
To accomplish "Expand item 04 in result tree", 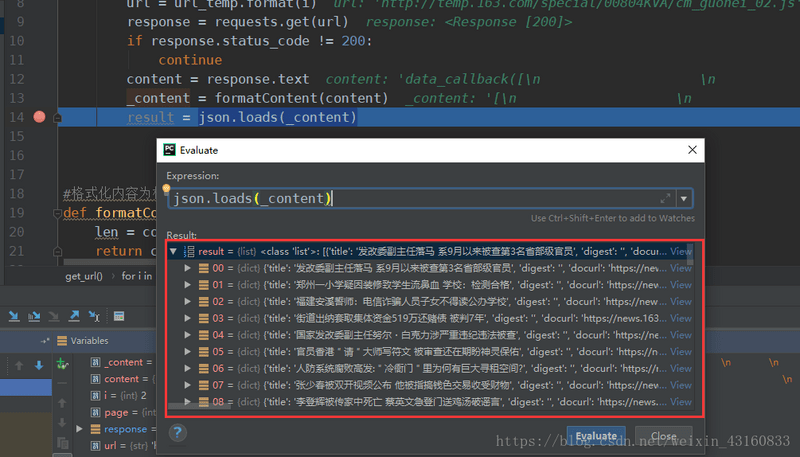I will pyautogui.click(x=187, y=335).
